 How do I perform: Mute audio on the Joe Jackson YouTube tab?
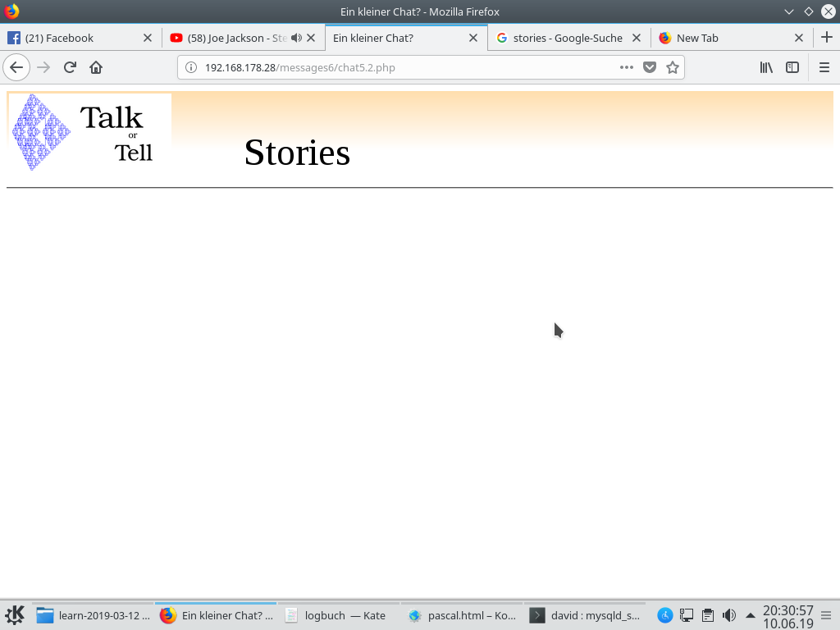[x=295, y=38]
